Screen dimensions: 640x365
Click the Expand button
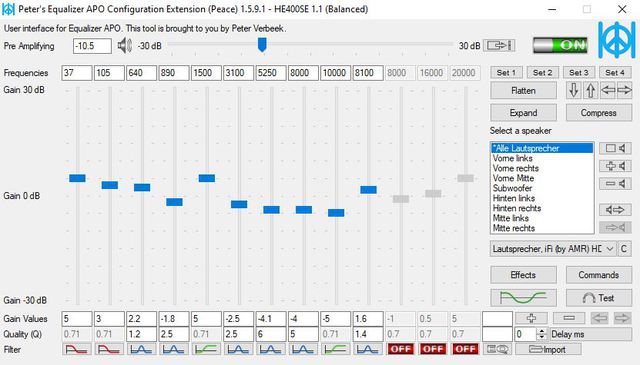coord(523,112)
